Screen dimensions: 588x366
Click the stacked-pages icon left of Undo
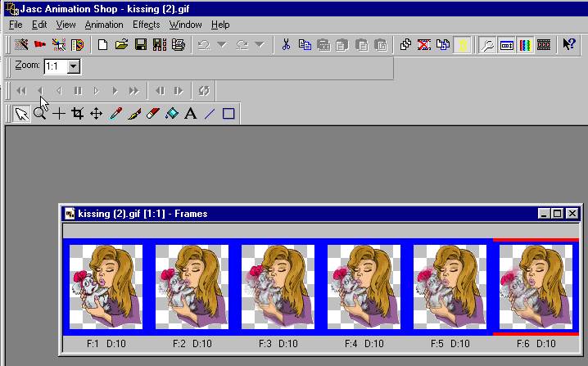pyautogui.click(x=179, y=45)
